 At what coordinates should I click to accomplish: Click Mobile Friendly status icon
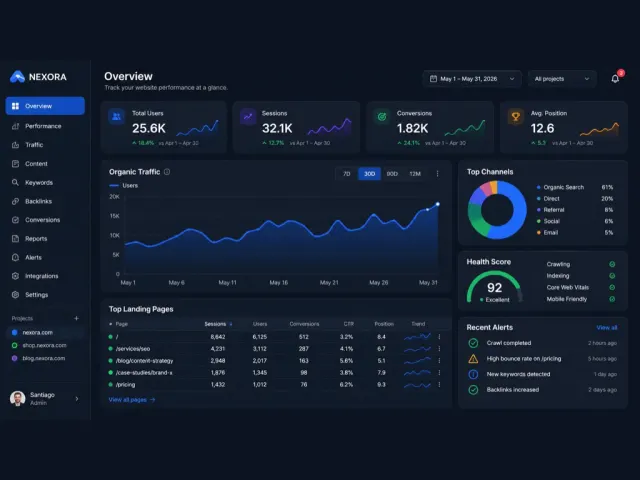(612, 299)
